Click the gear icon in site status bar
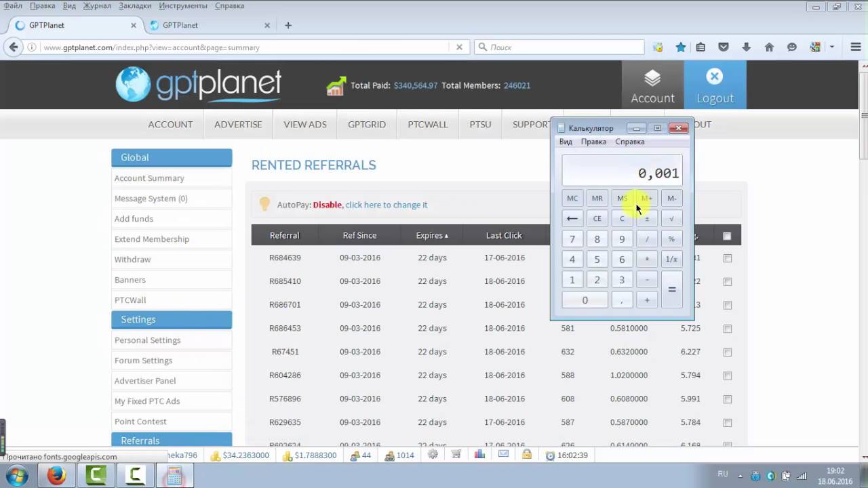The height and width of the screenshot is (488, 868). click(433, 455)
